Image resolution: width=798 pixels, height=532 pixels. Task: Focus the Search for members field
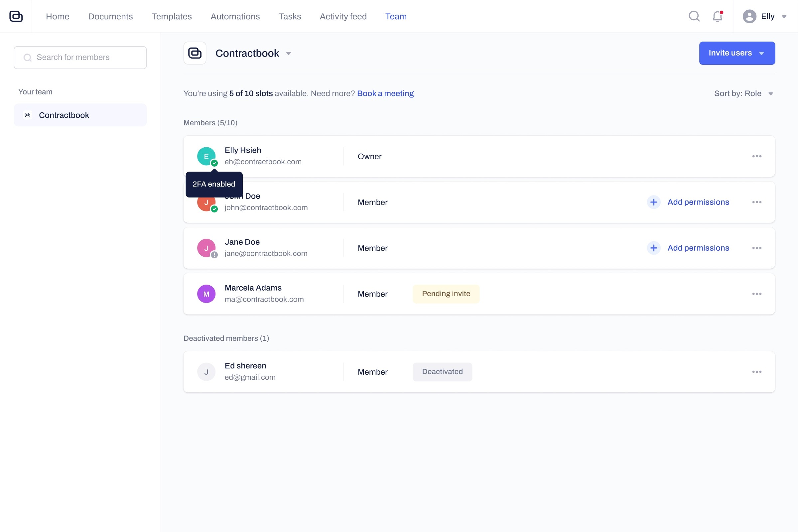(80, 58)
